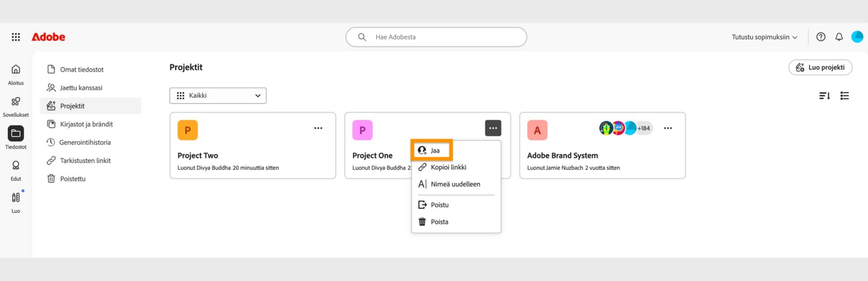The width and height of the screenshot is (868, 281).
Task: Go to Aloitus home in sidebar
Action: pos(16,75)
